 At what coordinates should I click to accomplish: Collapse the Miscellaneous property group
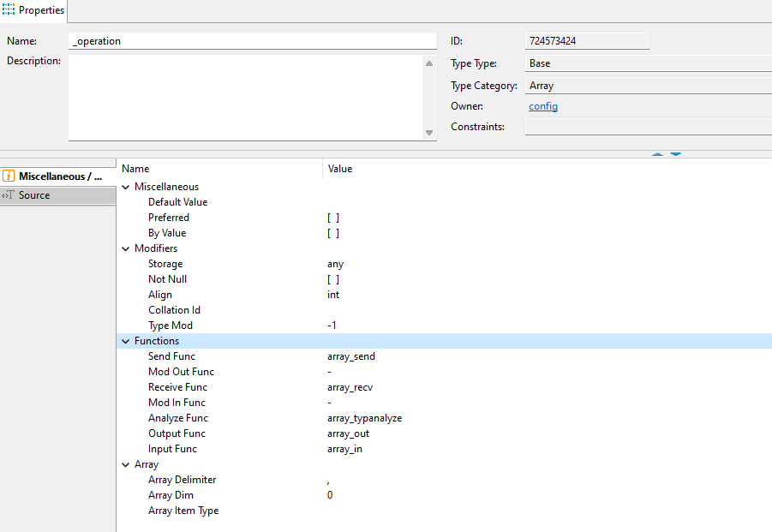tap(126, 187)
